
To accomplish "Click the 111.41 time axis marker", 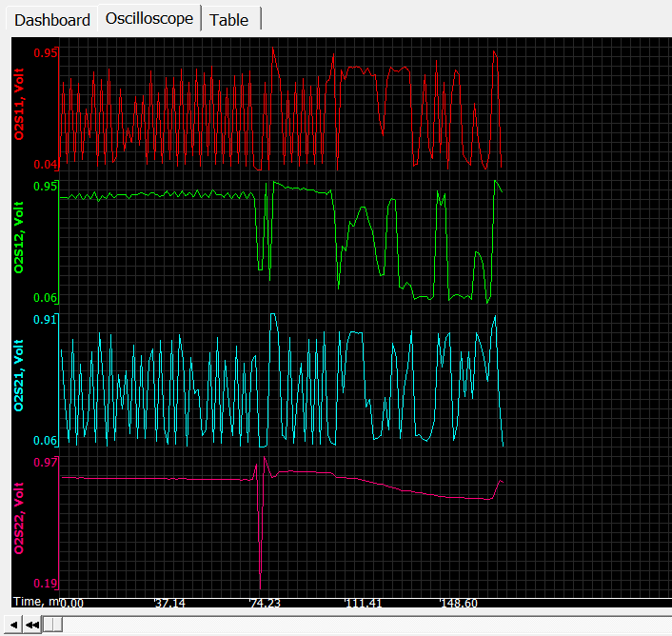I will tap(362, 604).
